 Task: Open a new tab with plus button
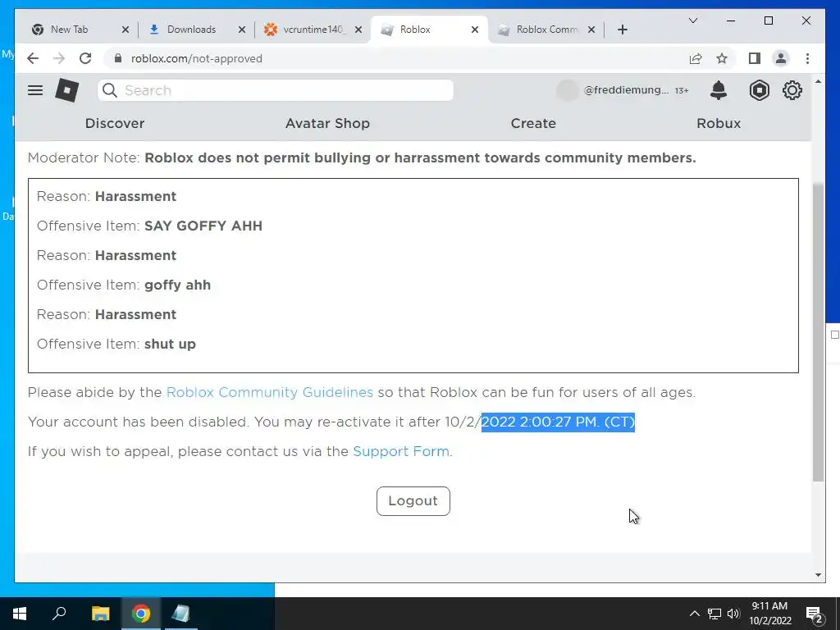(622, 30)
